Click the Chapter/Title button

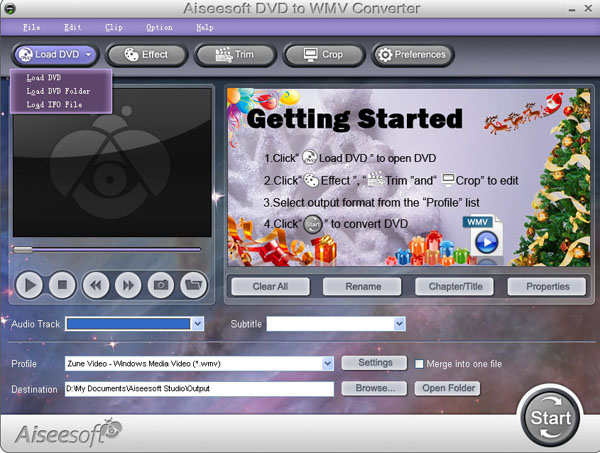coord(455,287)
